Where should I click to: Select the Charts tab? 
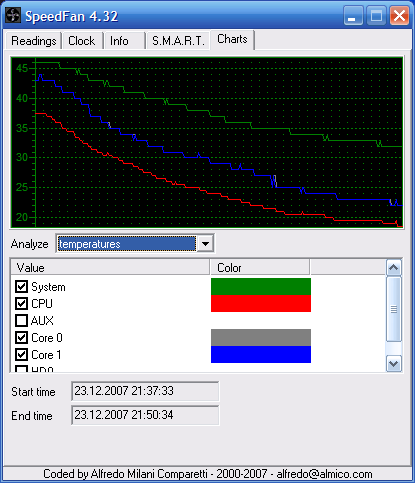coord(232,39)
